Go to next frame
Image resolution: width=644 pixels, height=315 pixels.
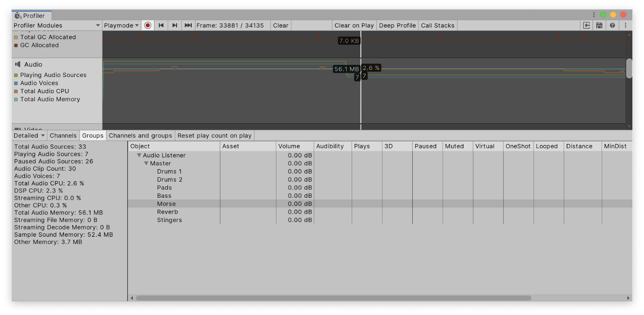[175, 25]
